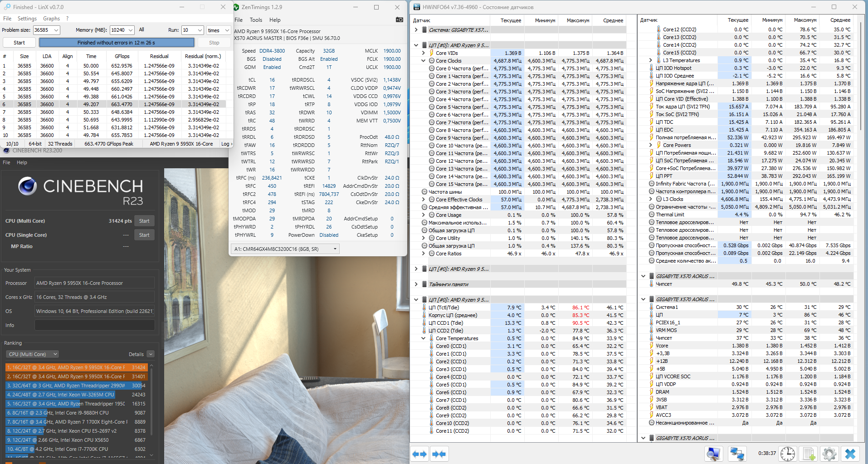Viewport: 868px width, 464px height.
Task: Open LinX Settings menu
Action: tap(27, 19)
